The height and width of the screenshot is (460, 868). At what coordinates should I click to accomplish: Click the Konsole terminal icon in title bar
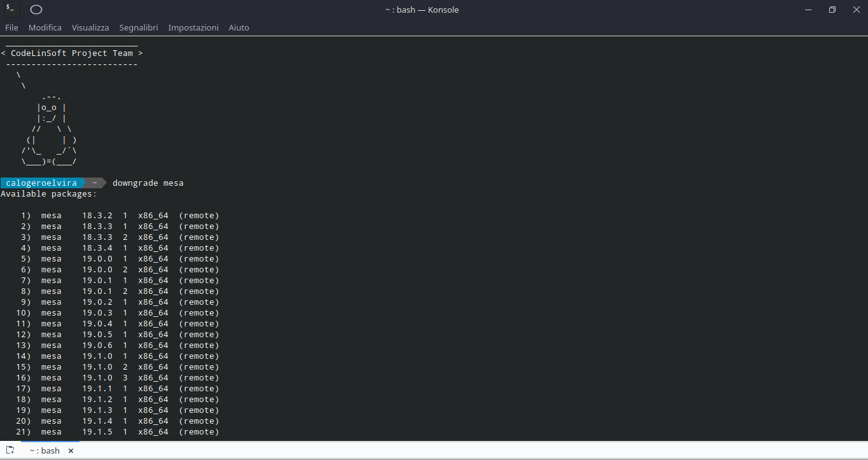(11, 10)
